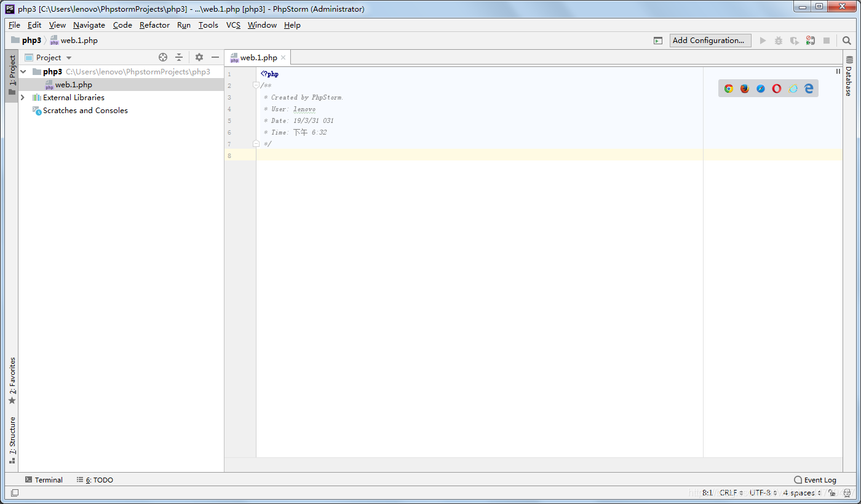Collapse all in Project panel
The width and height of the screenshot is (861, 504).
pyautogui.click(x=179, y=57)
